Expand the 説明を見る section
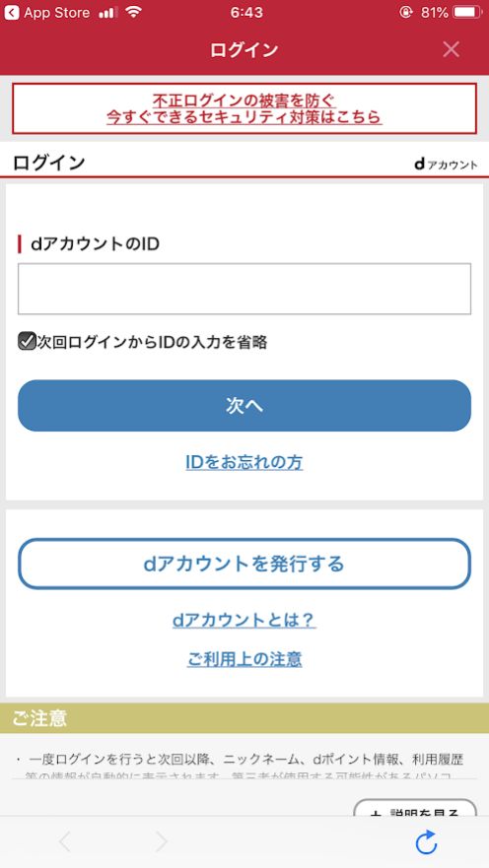This screenshot has width=489, height=868. tap(415, 808)
